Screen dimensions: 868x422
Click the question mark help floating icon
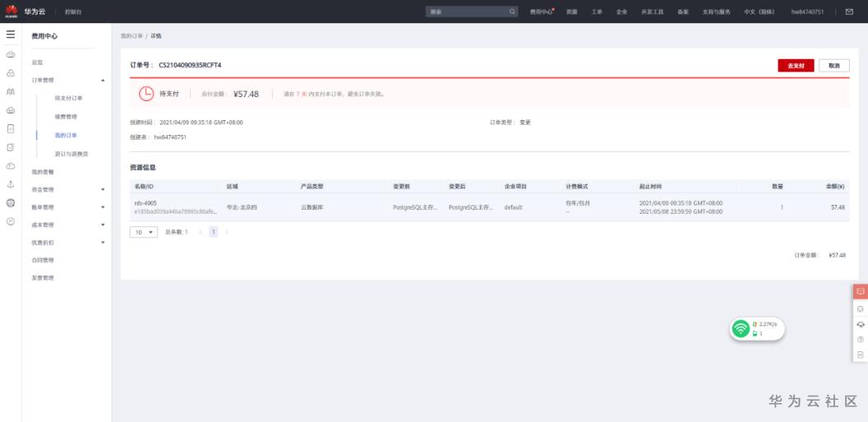click(x=861, y=339)
